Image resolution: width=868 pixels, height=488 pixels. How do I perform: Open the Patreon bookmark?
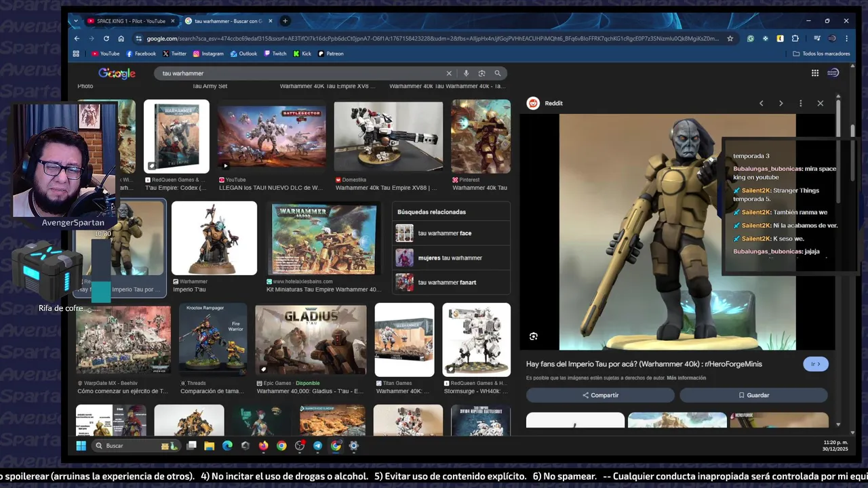coord(331,54)
